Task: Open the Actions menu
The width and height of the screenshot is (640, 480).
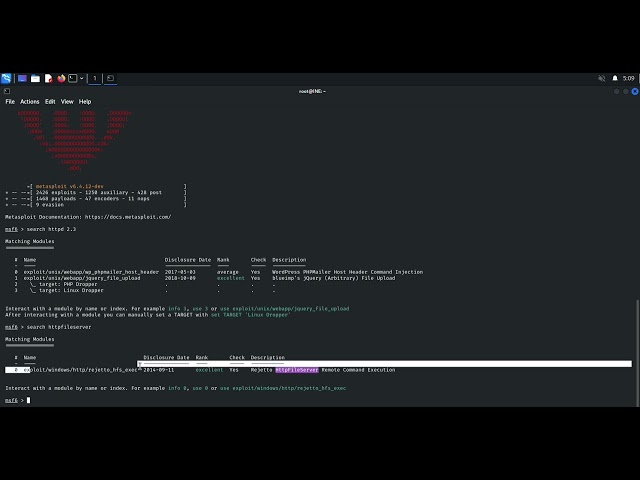Action: click(x=30, y=102)
